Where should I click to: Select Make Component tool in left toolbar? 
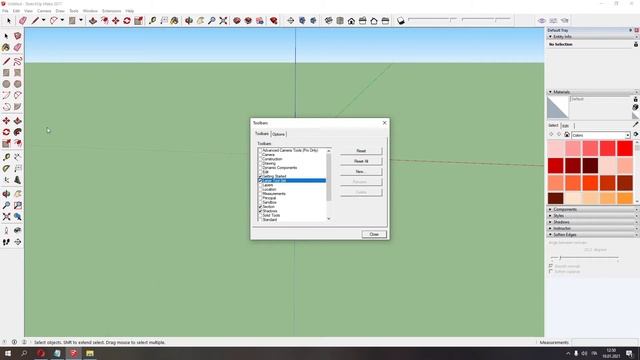click(x=18, y=36)
